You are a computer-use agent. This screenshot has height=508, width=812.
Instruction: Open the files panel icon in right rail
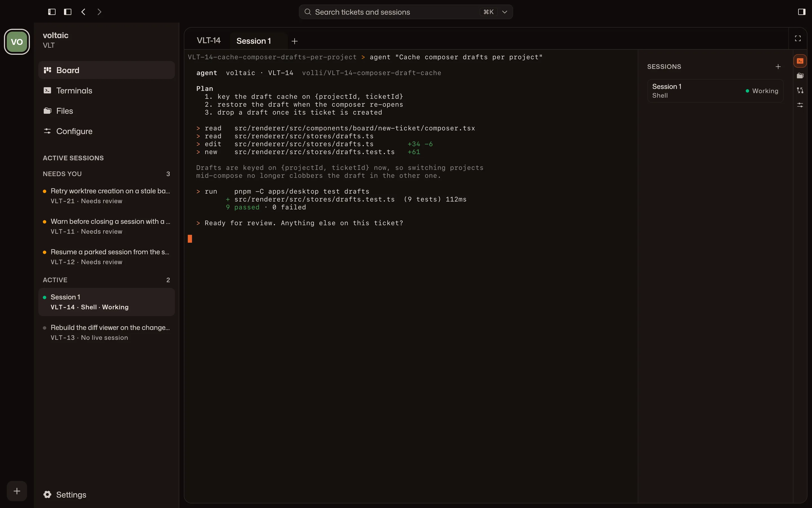click(x=800, y=76)
